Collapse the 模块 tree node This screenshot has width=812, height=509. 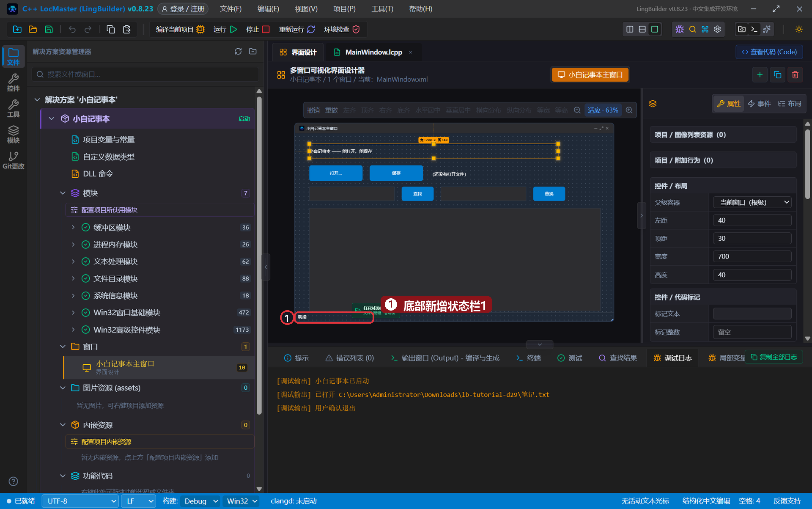tap(63, 193)
